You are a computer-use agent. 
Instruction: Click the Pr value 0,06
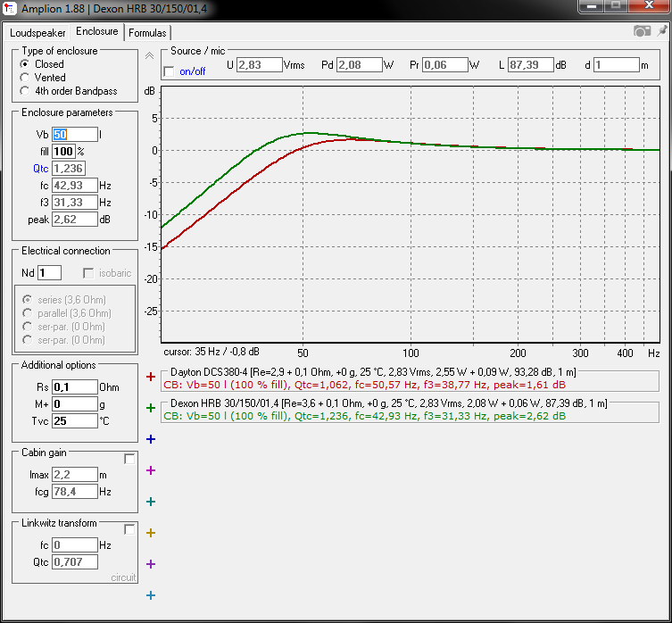click(x=444, y=65)
